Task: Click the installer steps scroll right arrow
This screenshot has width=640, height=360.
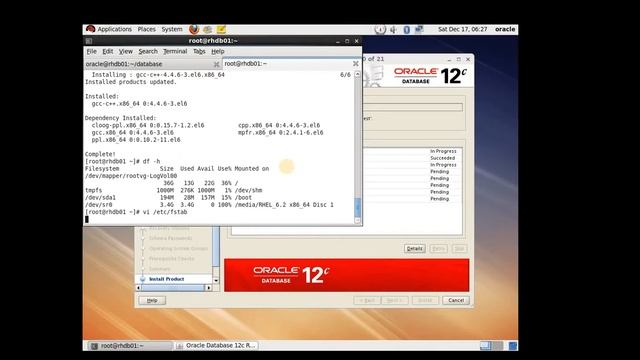Action: click(x=209, y=288)
